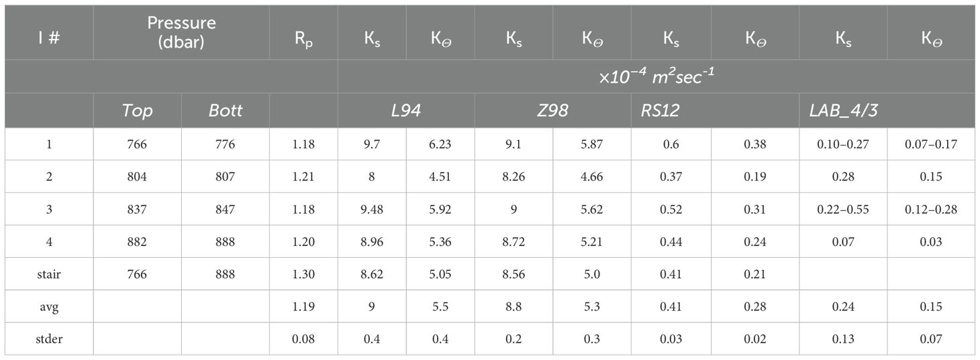
Task: Click the cell reading 0.22–0.55
Action: [844, 209]
